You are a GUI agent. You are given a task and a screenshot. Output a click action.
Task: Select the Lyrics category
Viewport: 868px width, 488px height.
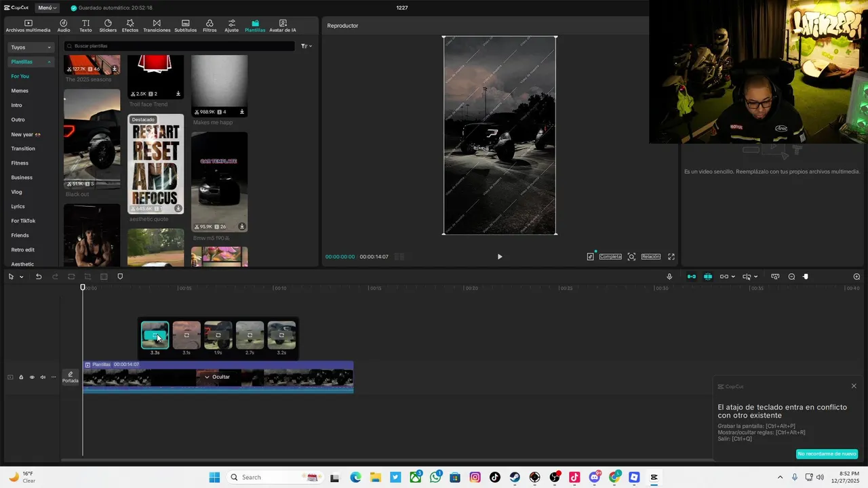[18, 206]
